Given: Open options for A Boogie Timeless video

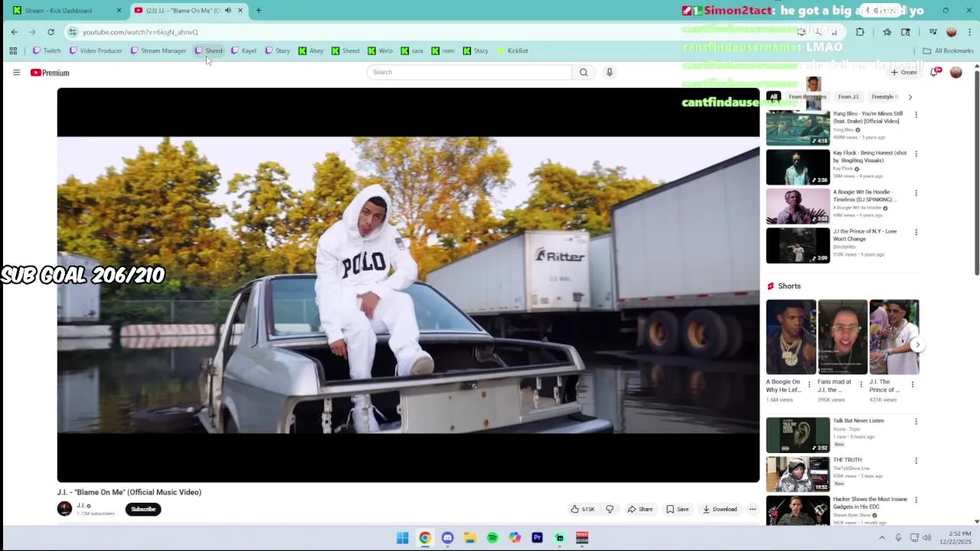Looking at the screenshot, I should pyautogui.click(x=916, y=193).
